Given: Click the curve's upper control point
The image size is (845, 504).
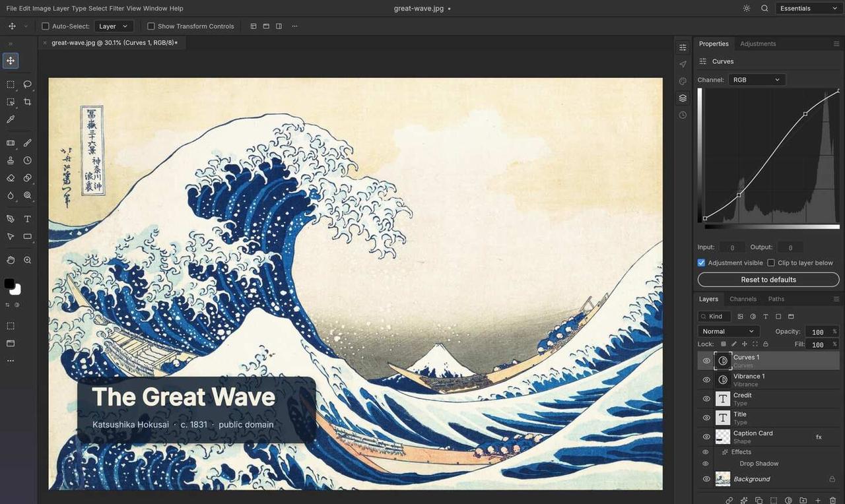Looking at the screenshot, I should coord(805,114).
